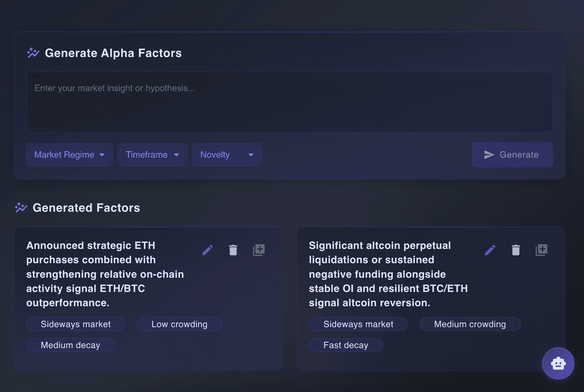
Task: Edit the altcoin liquidations factor card
Action: (490, 250)
